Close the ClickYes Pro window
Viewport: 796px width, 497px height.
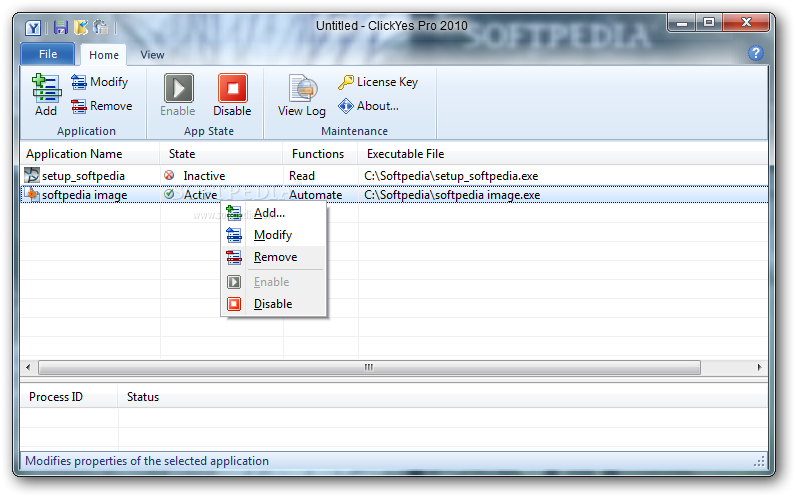[x=746, y=22]
